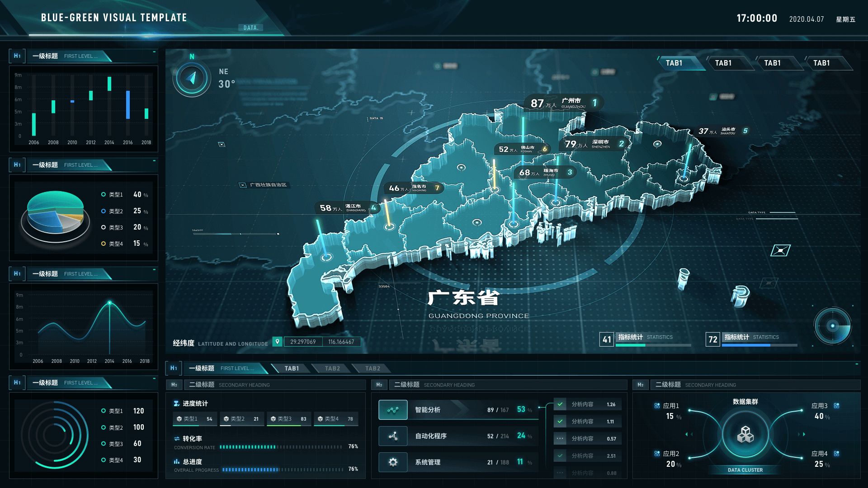
Task: Click the 自动化程序 node icon
Action: tap(393, 436)
